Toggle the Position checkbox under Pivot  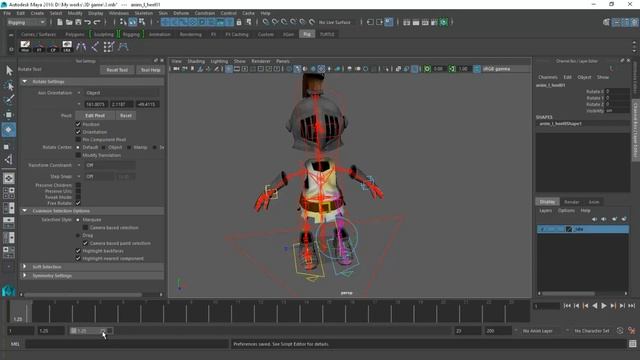(x=78, y=124)
